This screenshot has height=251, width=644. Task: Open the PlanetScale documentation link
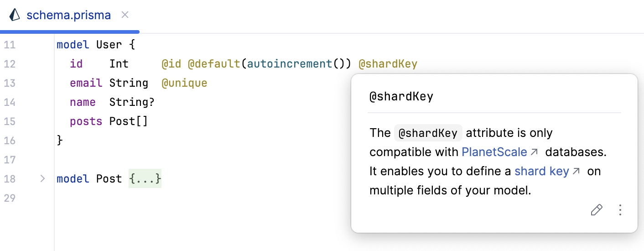(494, 152)
